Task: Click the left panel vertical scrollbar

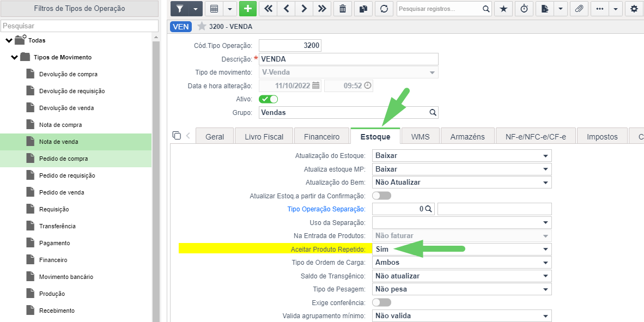Action: pos(156,181)
